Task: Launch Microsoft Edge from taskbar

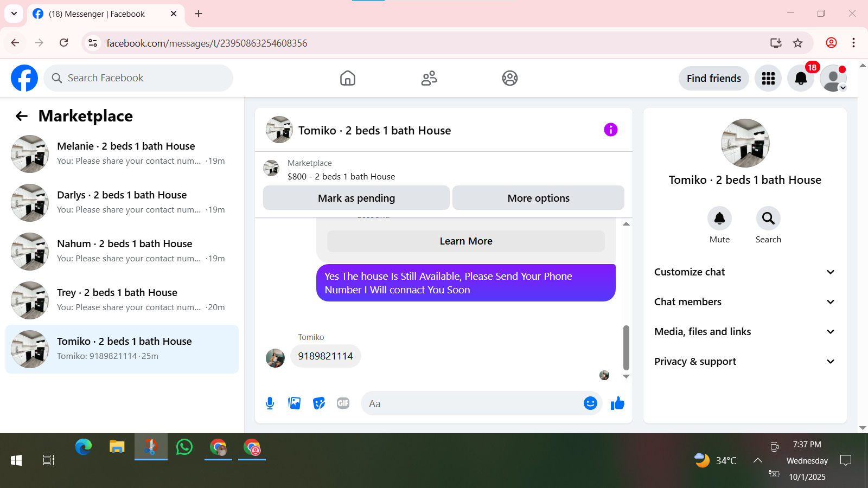Action: (84, 447)
